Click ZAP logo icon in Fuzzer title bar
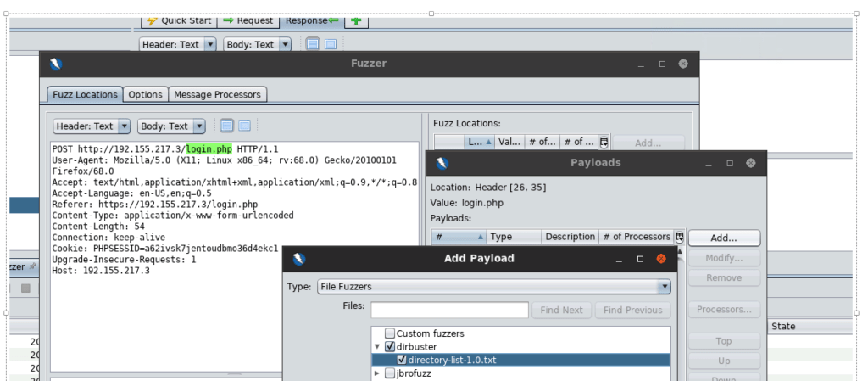This screenshot has height=381, width=868. 57,64
